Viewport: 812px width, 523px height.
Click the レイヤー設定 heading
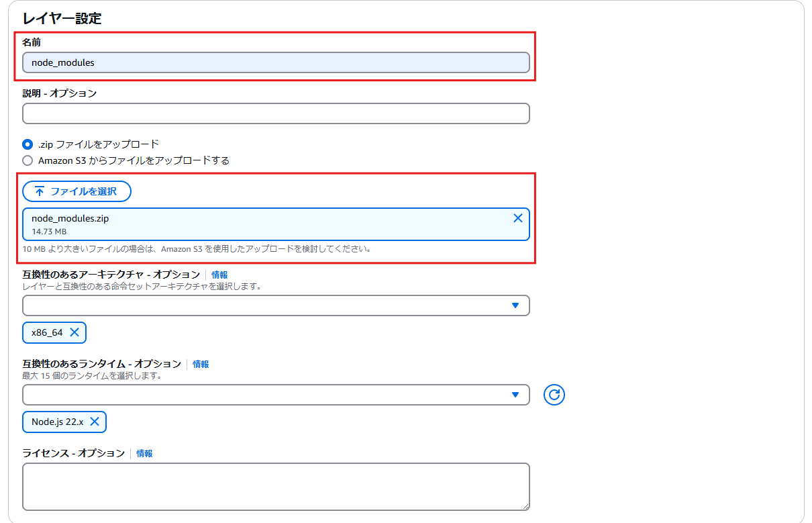(x=62, y=18)
